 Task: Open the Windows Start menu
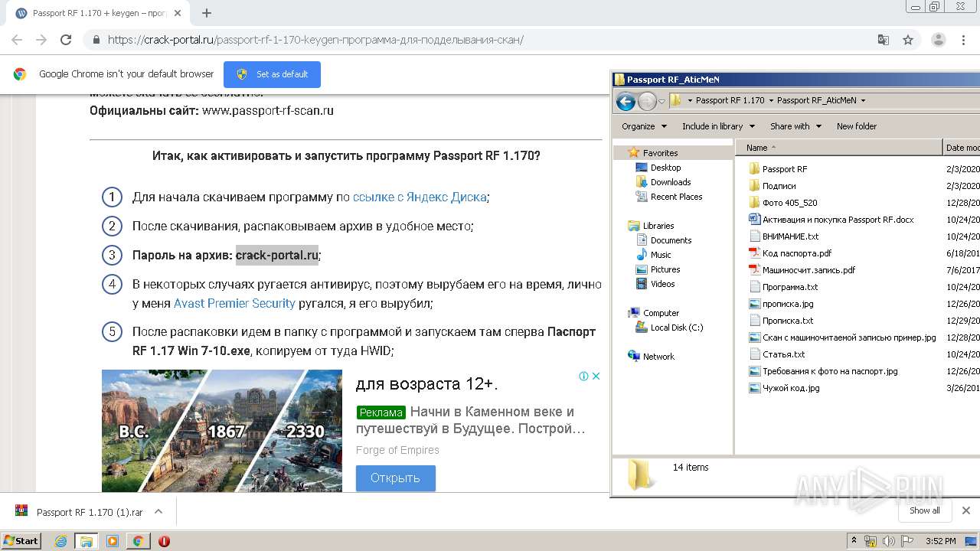pyautogui.click(x=21, y=540)
